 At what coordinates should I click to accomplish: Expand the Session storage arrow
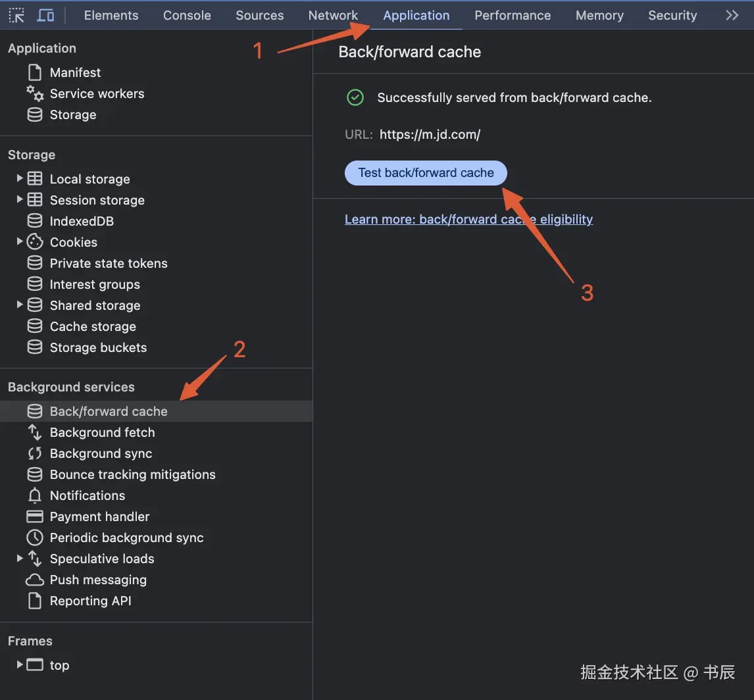click(x=20, y=199)
